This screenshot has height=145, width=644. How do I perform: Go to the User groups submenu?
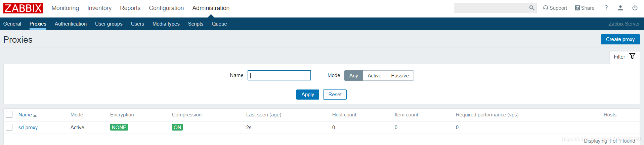[x=109, y=24]
